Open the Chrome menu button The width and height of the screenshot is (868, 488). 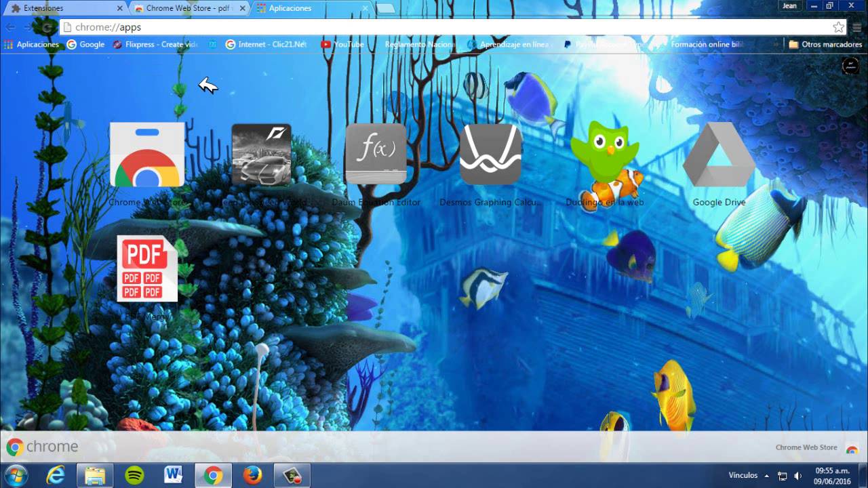(x=857, y=27)
